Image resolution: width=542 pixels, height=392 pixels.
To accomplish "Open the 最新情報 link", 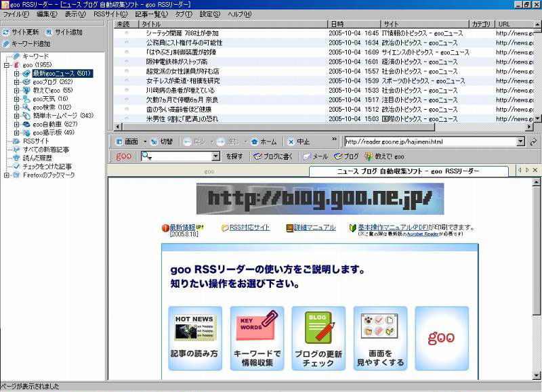I will pos(182,227).
